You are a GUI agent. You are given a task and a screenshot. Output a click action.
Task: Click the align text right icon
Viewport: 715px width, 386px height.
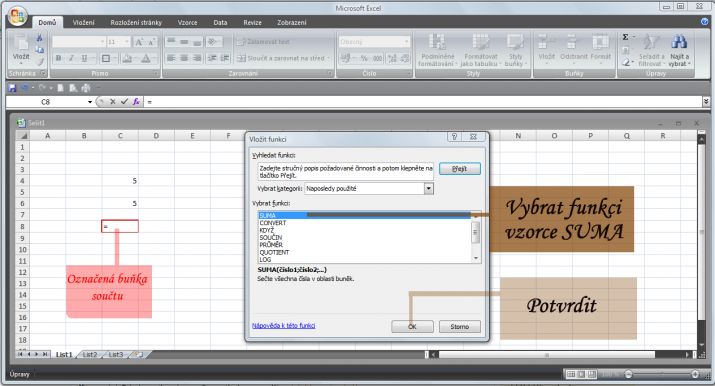(197, 58)
